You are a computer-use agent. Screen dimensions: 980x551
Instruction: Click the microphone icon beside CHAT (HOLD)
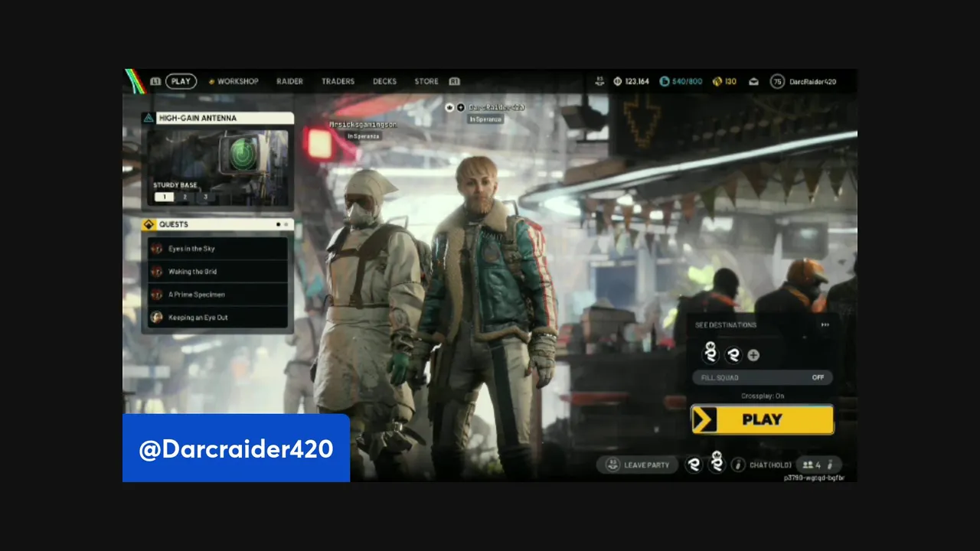tap(738, 465)
